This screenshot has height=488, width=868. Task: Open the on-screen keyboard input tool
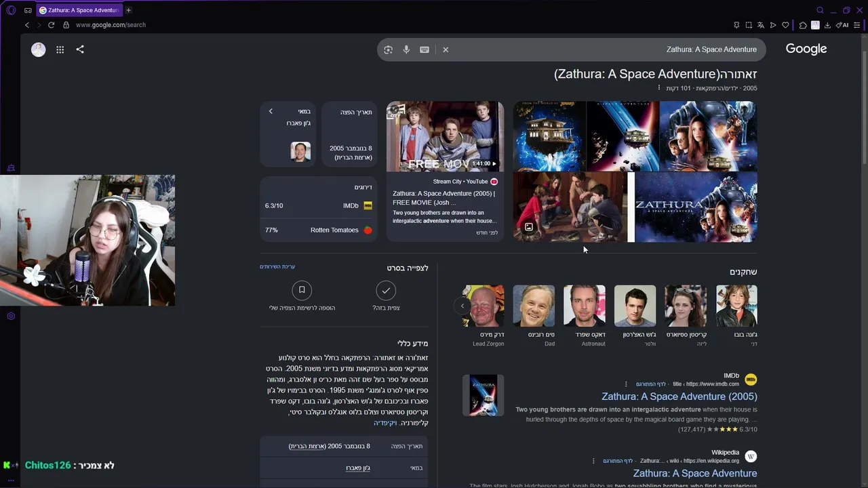click(x=425, y=49)
